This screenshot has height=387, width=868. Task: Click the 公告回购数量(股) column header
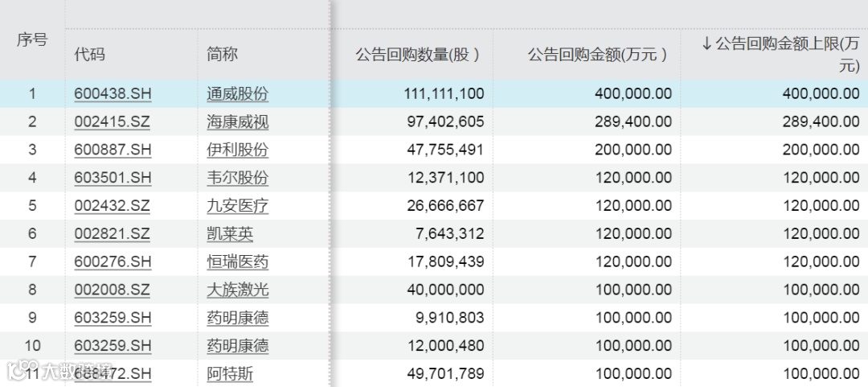[417, 55]
